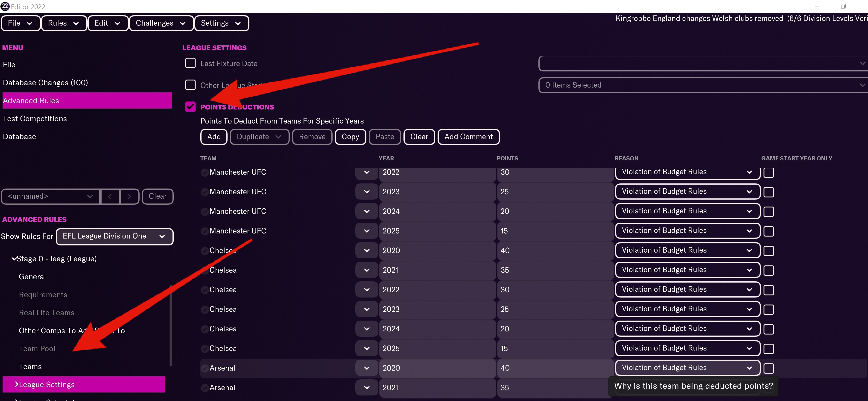Open team picker arrow for Chelsea 2021

(x=367, y=270)
